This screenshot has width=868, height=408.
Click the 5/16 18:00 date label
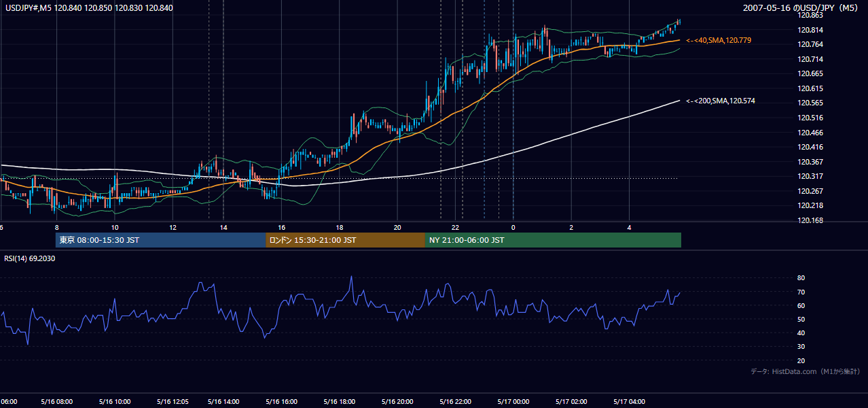[339, 402]
